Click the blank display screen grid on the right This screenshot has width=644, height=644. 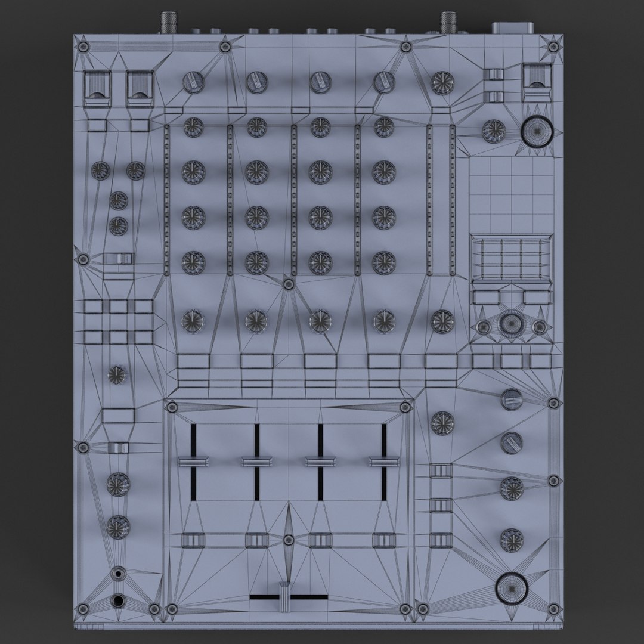point(512,194)
